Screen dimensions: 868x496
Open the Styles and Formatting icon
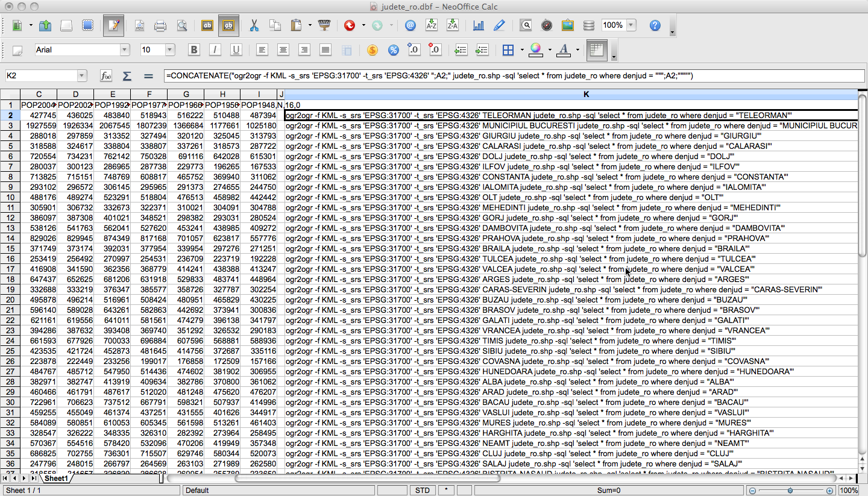pyautogui.click(x=17, y=50)
